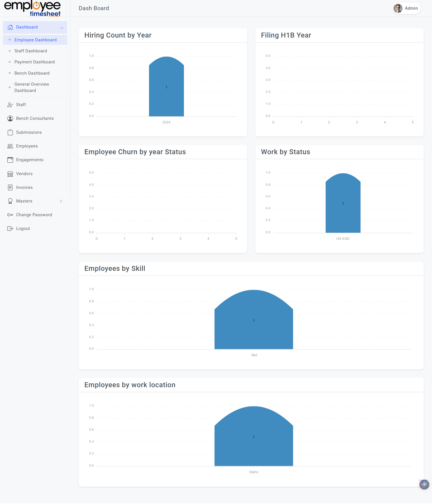Click the employee timesheet logo
Screen dimensions: 432x504
tap(32, 9)
